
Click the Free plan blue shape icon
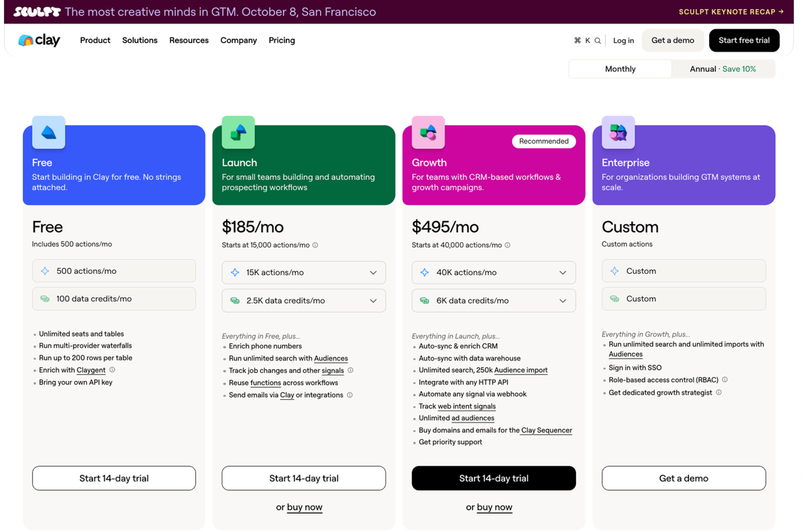(x=49, y=132)
